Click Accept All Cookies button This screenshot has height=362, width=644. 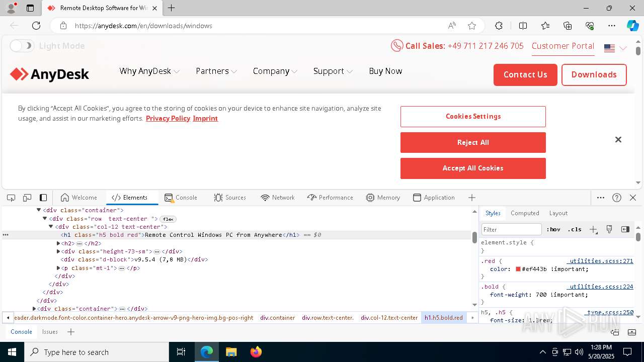pyautogui.click(x=473, y=168)
